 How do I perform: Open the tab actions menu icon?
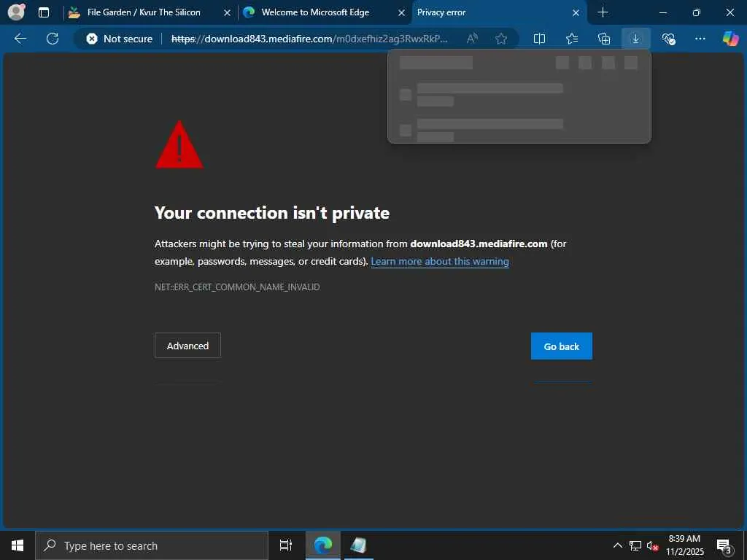[44, 12]
